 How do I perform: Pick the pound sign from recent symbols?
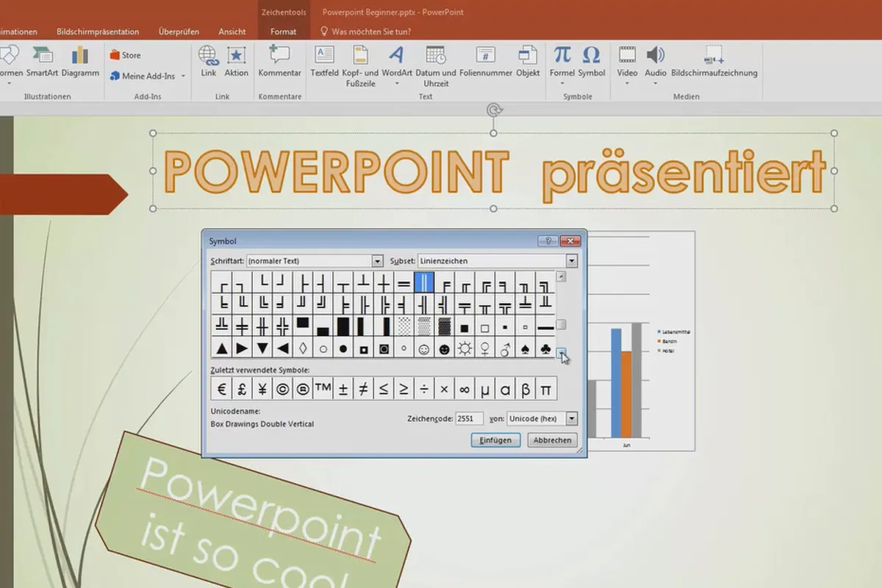click(242, 389)
